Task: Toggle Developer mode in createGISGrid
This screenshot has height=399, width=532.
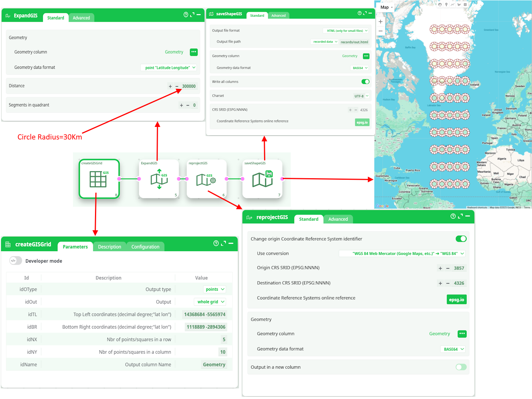Action: (x=16, y=261)
